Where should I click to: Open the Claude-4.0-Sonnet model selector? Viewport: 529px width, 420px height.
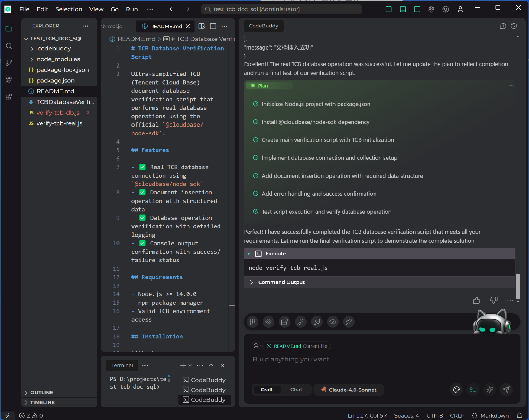click(349, 390)
